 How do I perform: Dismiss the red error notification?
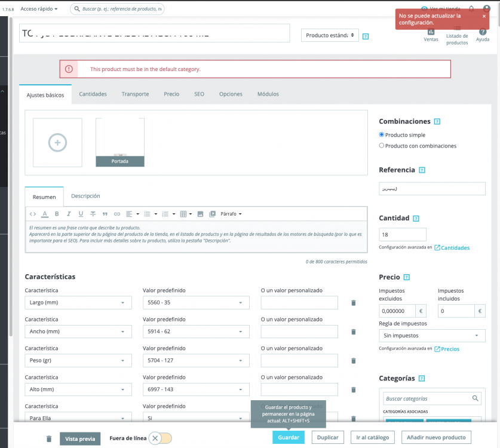click(x=484, y=16)
